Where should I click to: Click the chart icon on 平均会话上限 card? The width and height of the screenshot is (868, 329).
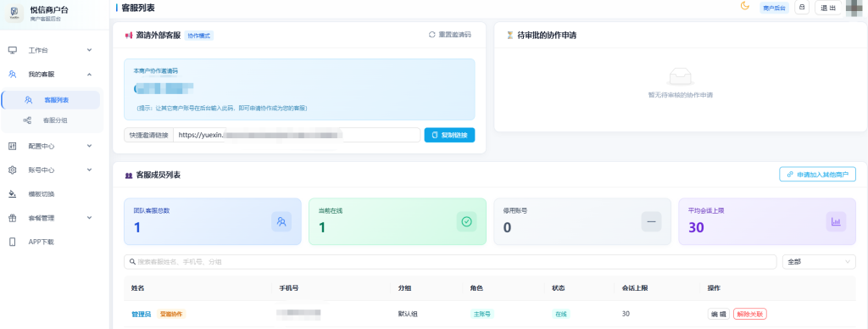(836, 221)
